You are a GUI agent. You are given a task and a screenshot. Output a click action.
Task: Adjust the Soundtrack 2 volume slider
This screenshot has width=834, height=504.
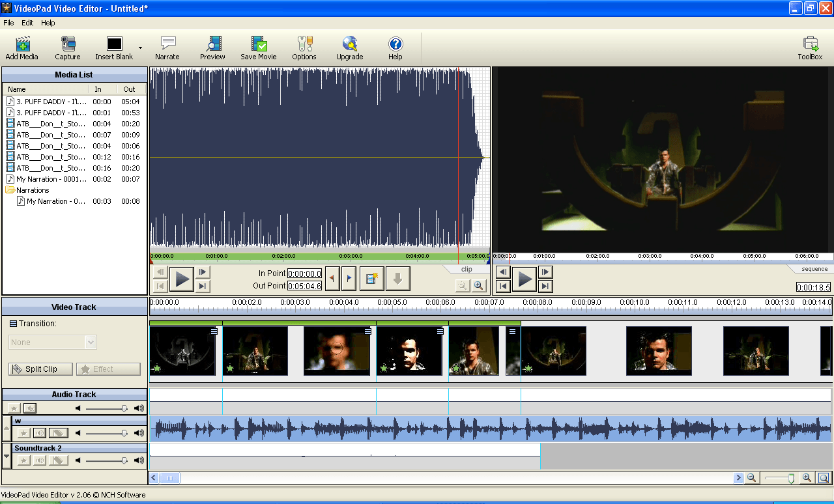123,460
